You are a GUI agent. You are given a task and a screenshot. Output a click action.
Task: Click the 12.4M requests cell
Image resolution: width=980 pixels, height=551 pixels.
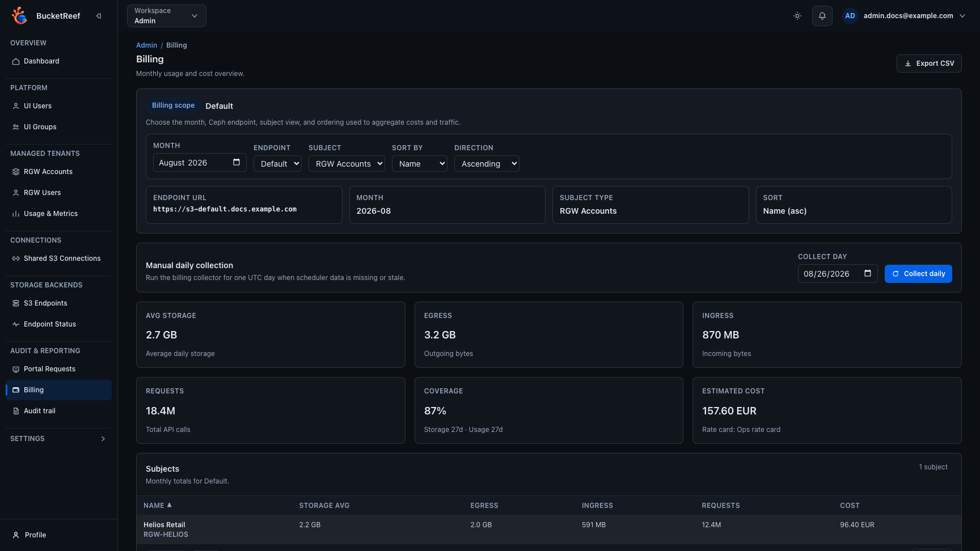pyautogui.click(x=711, y=525)
